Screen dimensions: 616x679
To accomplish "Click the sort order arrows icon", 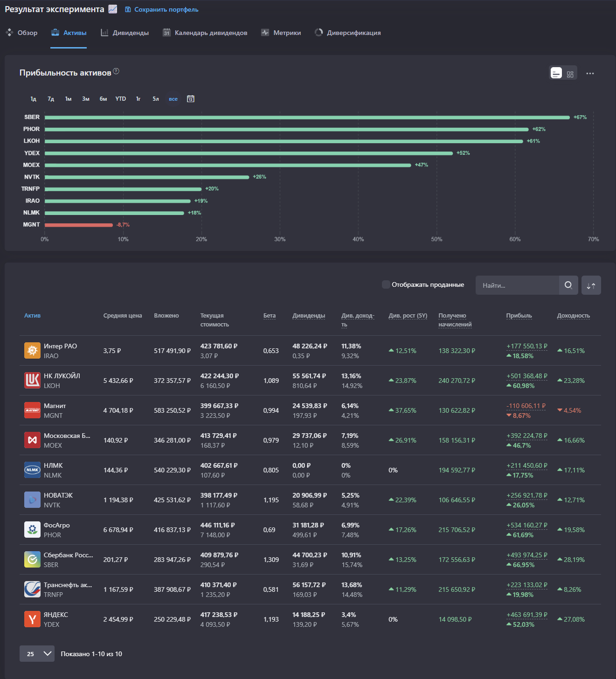I will click(x=591, y=285).
